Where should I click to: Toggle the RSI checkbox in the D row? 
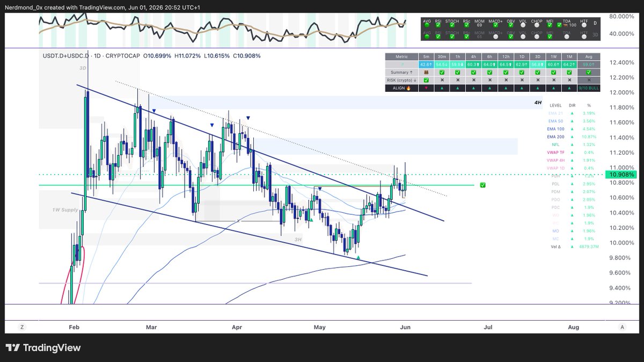(x=438, y=25)
